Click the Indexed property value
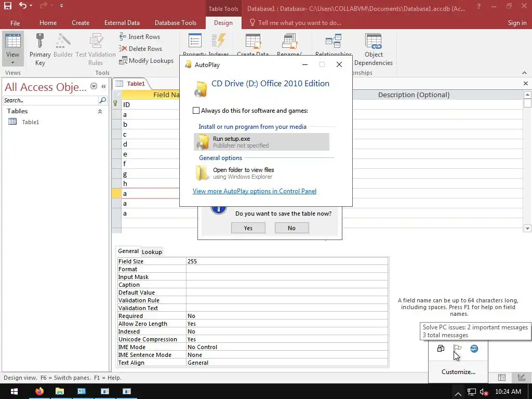Image resolution: width=532 pixels, height=399 pixels. tap(287, 331)
